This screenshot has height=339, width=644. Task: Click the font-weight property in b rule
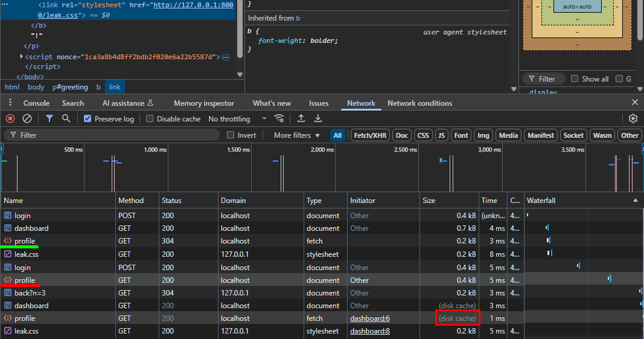pyautogui.click(x=281, y=40)
